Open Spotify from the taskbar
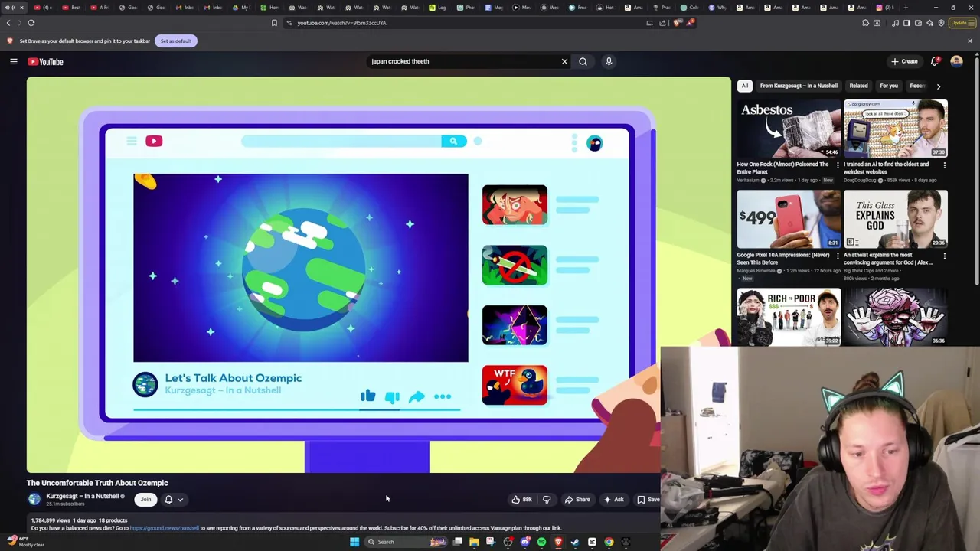This screenshot has width=980, height=551. 541,542
